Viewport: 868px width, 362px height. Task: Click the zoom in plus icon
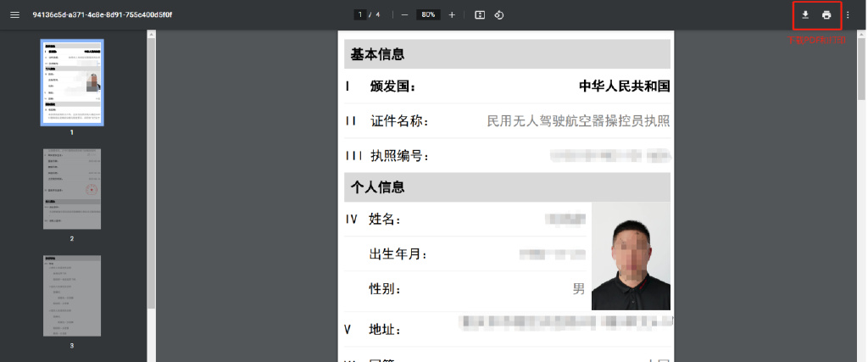pos(452,15)
